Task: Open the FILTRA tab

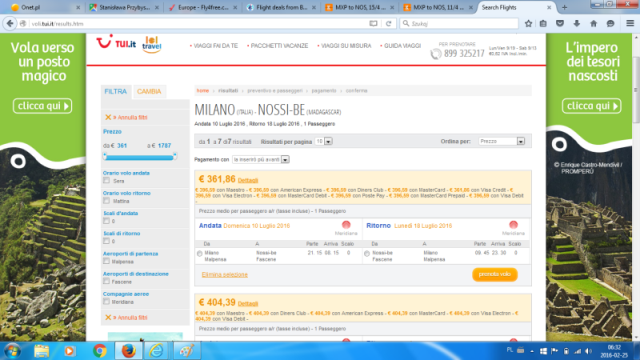Action: tap(116, 91)
